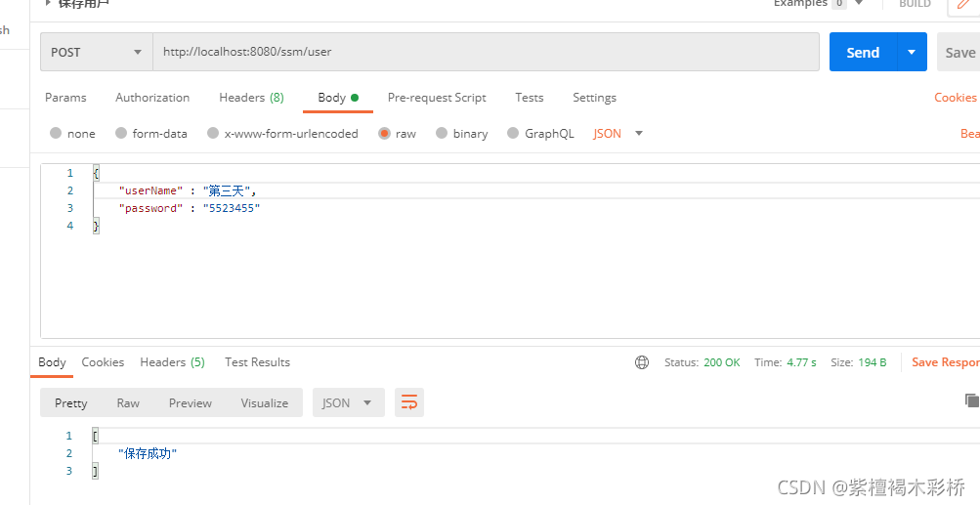Click the request URL input field

486,52
